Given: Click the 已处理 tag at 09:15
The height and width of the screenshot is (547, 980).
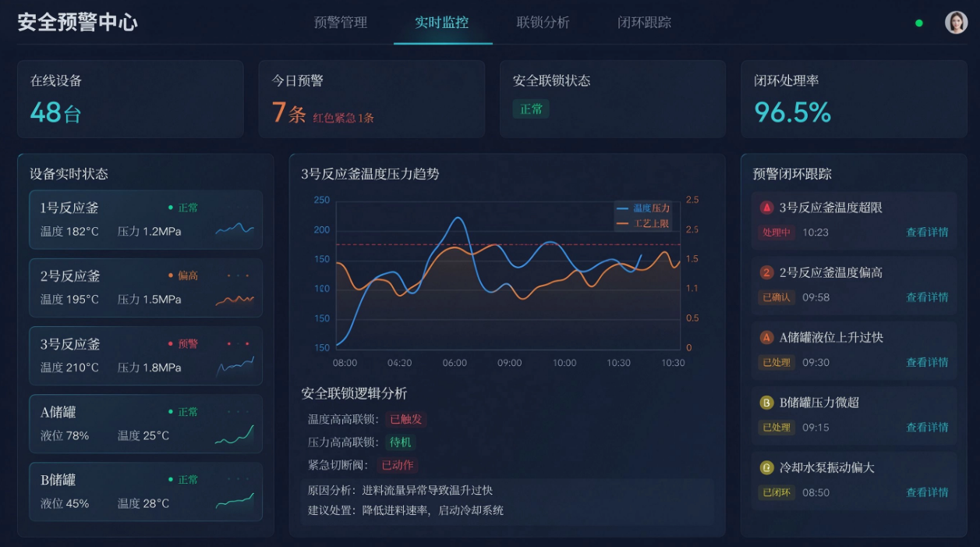Looking at the screenshot, I should [777, 428].
